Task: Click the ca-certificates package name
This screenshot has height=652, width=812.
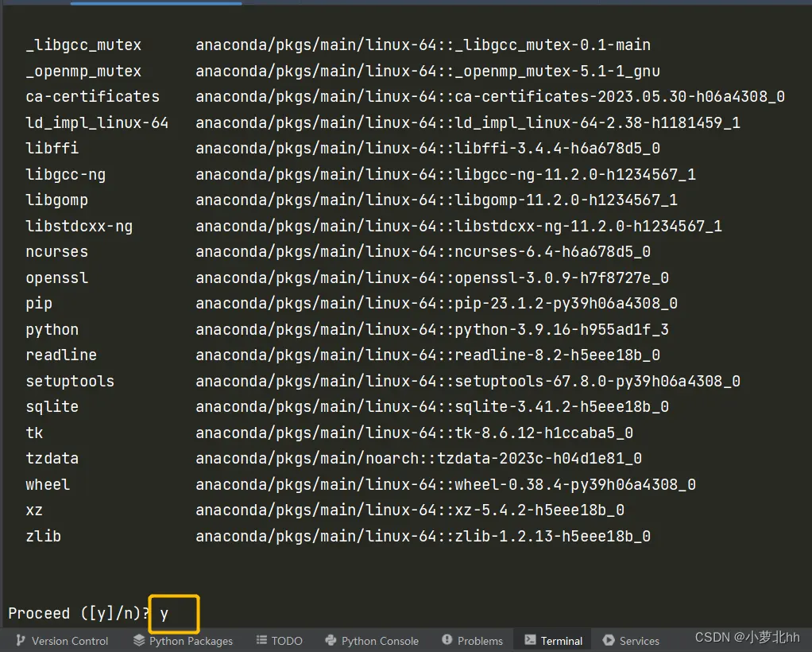Action: tap(93, 96)
